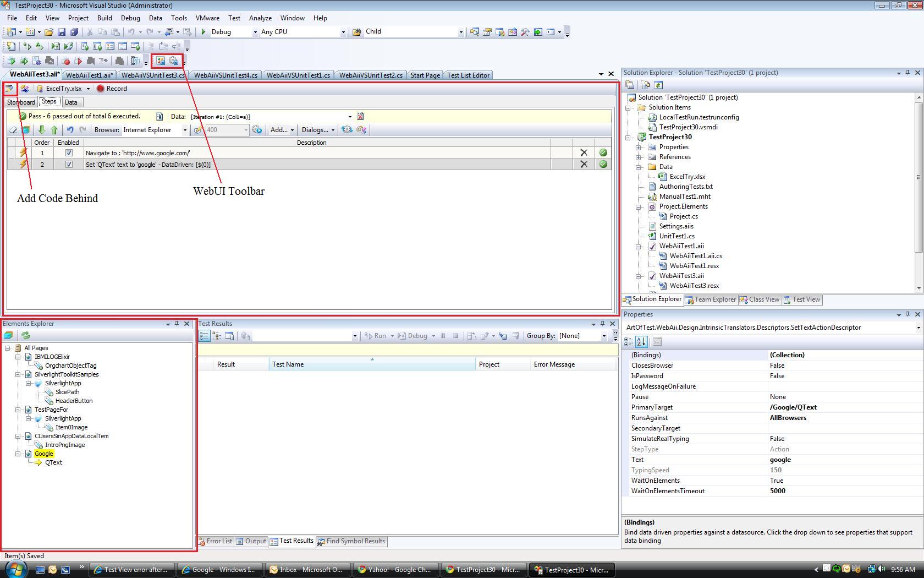924x578 pixels.
Task: Click the Save All icon
Action: pyautogui.click(x=74, y=32)
